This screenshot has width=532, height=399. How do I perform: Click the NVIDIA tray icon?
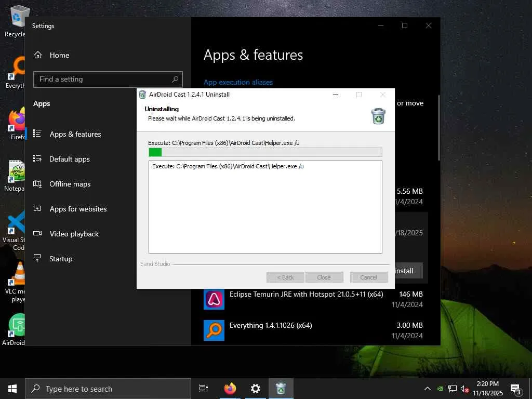click(x=440, y=389)
